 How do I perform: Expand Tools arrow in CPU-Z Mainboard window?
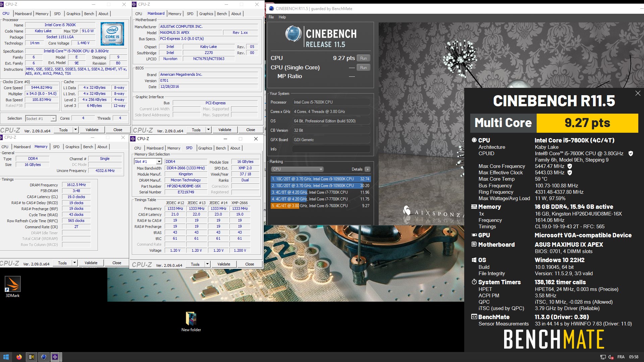pos(208,130)
